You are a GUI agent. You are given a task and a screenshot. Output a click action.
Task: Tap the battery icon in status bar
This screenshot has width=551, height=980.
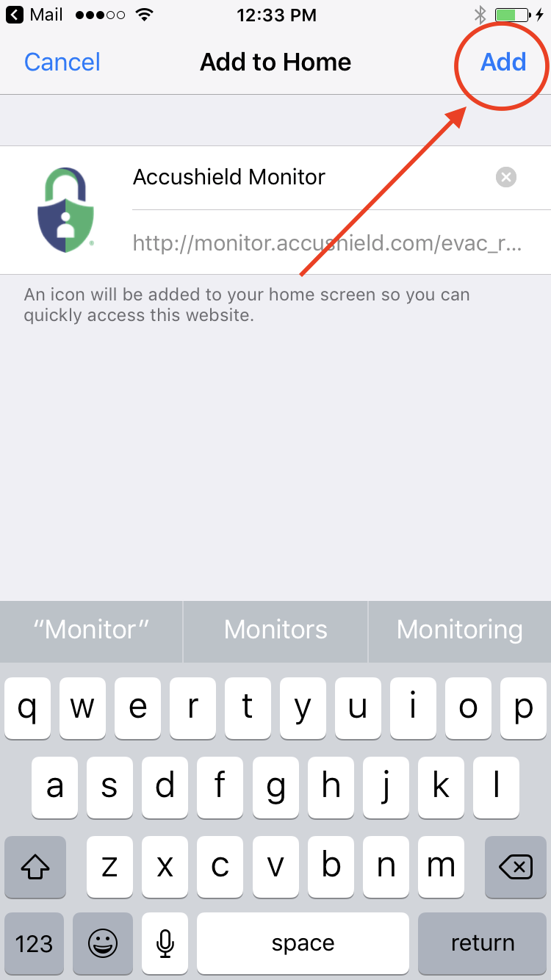click(x=513, y=15)
